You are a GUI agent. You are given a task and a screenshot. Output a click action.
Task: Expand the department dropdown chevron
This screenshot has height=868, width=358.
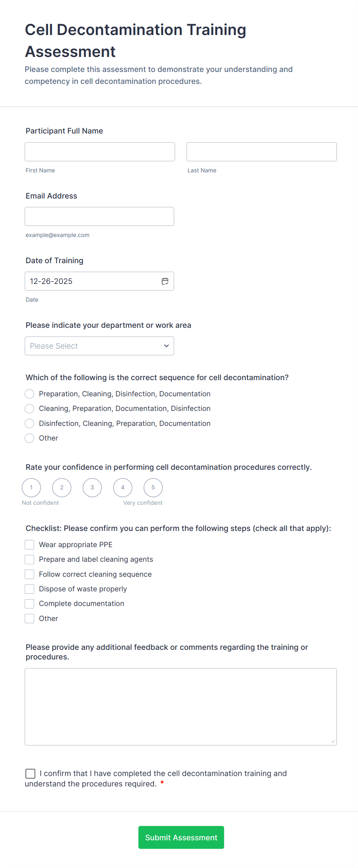coord(166,346)
